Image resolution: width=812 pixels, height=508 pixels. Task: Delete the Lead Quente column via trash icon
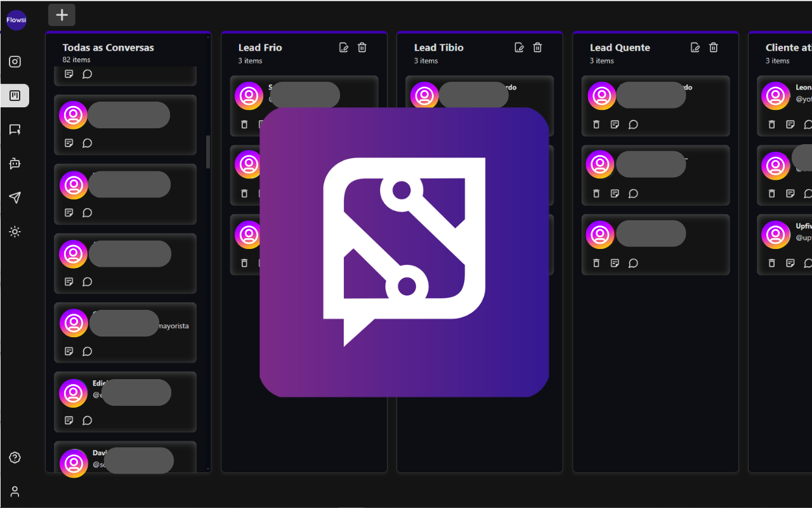[714, 48]
